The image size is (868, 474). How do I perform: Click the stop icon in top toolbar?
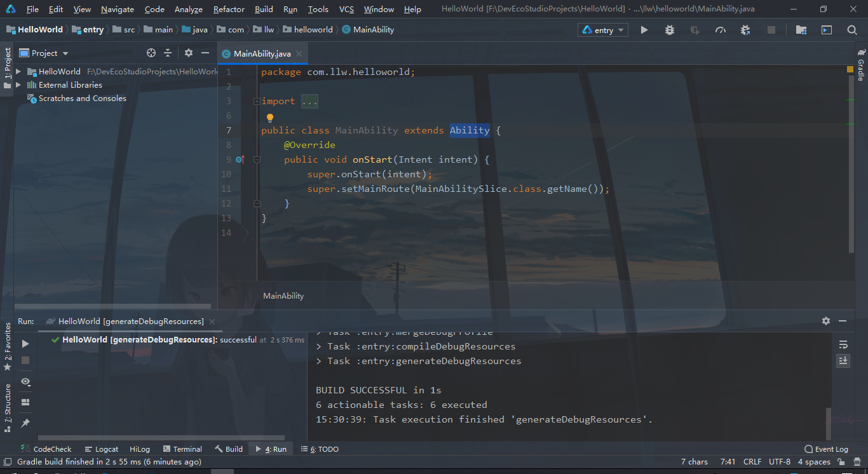[771, 30]
